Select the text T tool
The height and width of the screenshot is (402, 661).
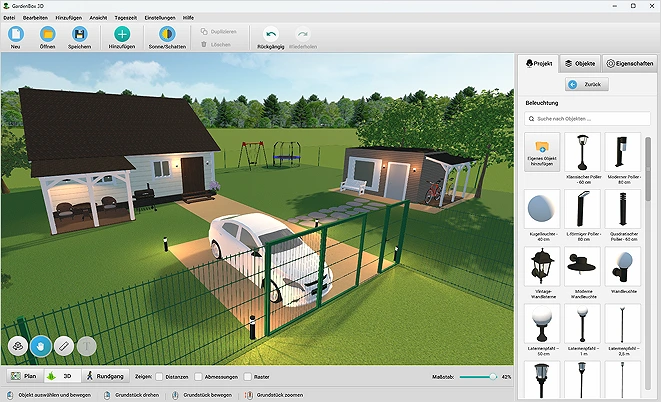(86, 346)
